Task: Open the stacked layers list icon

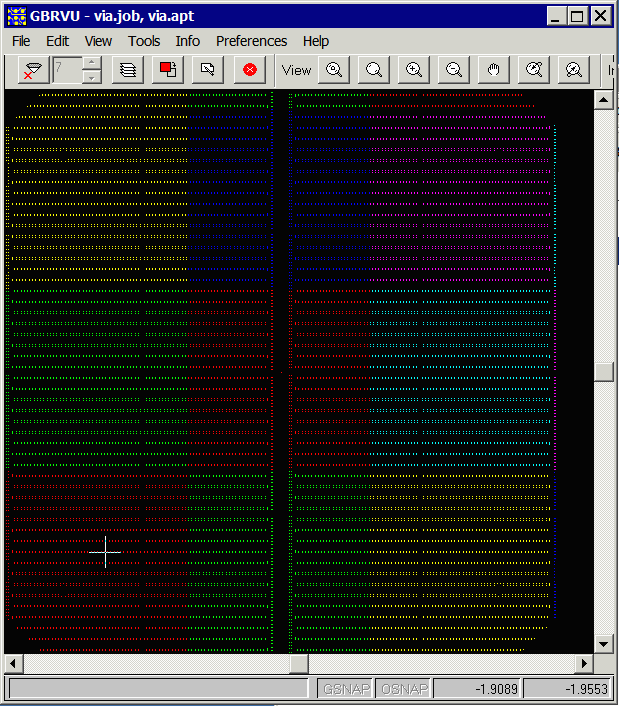Action: (128, 70)
